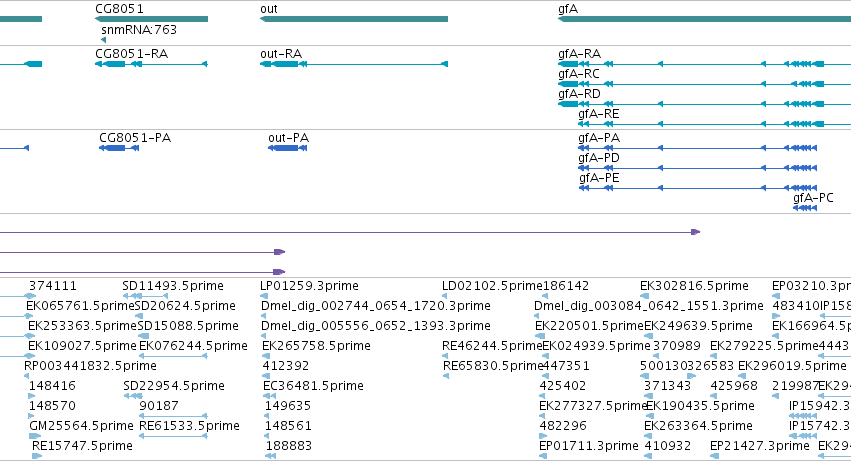Viewport: 851px width, 461px height.
Task: Click the longest purple arrow's head
Action: click(x=695, y=232)
